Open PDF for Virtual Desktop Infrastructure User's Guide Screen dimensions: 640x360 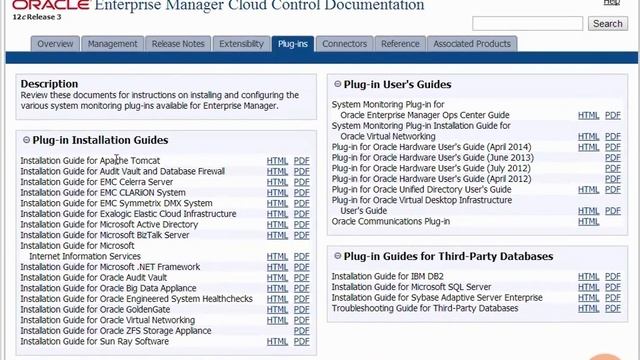click(x=613, y=211)
